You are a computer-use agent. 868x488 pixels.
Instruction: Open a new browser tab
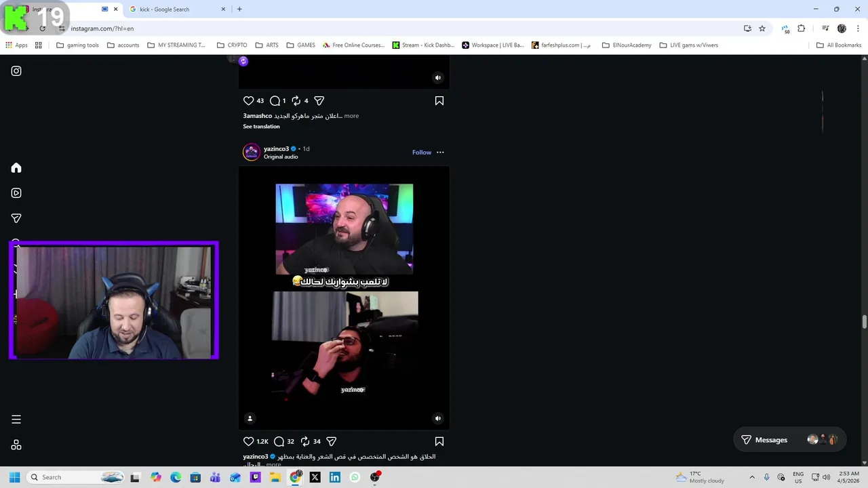(239, 9)
